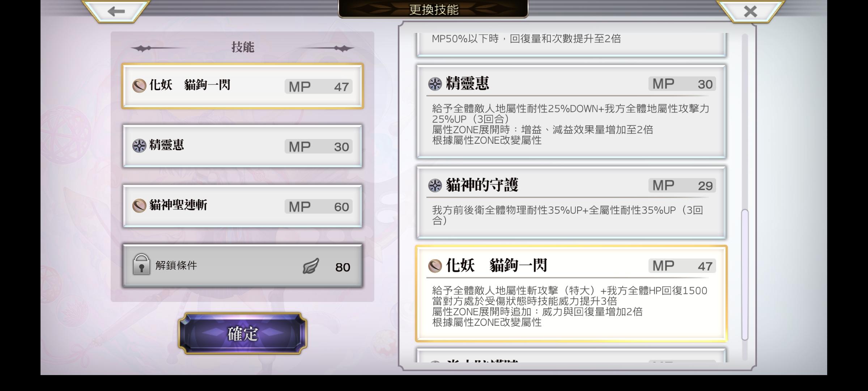The image size is (868, 391).
Task: Click slash icon of 化妖 貓鉤一閃 slot
Action: point(139,86)
